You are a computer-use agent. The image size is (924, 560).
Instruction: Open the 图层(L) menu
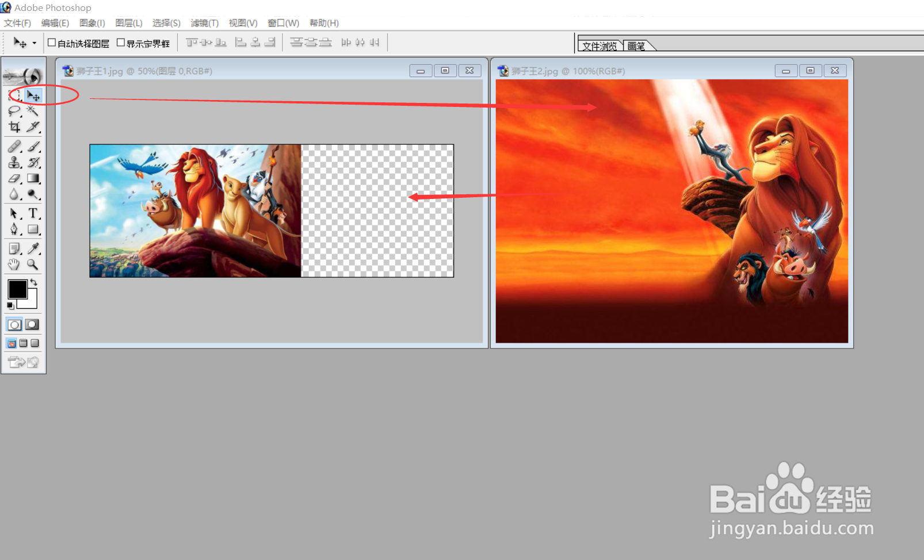click(x=129, y=23)
